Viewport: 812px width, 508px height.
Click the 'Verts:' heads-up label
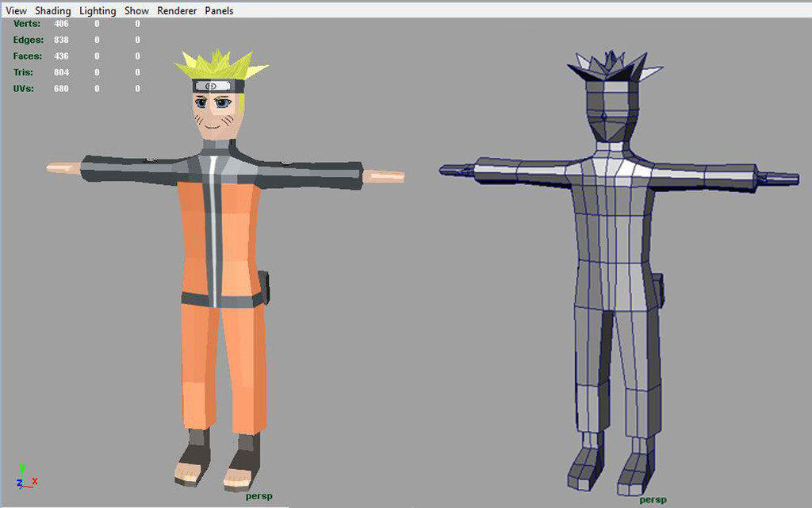27,24
